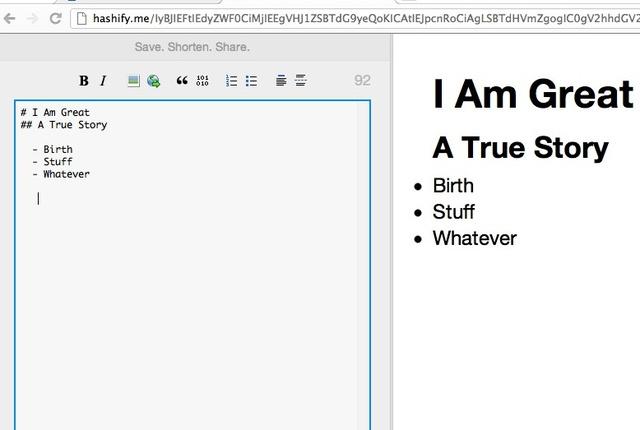640x430 pixels.
Task: Apply italic formatting with the I icon
Action: [103, 81]
